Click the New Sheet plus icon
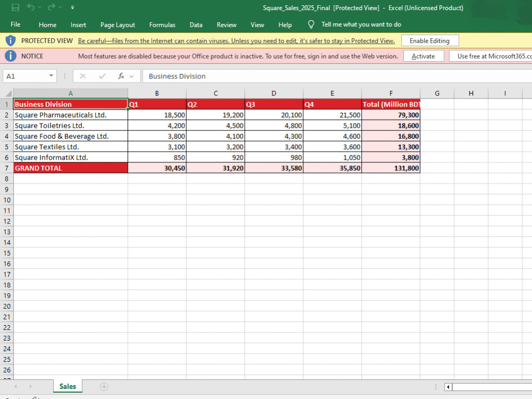This screenshot has height=399, width=532. click(104, 386)
